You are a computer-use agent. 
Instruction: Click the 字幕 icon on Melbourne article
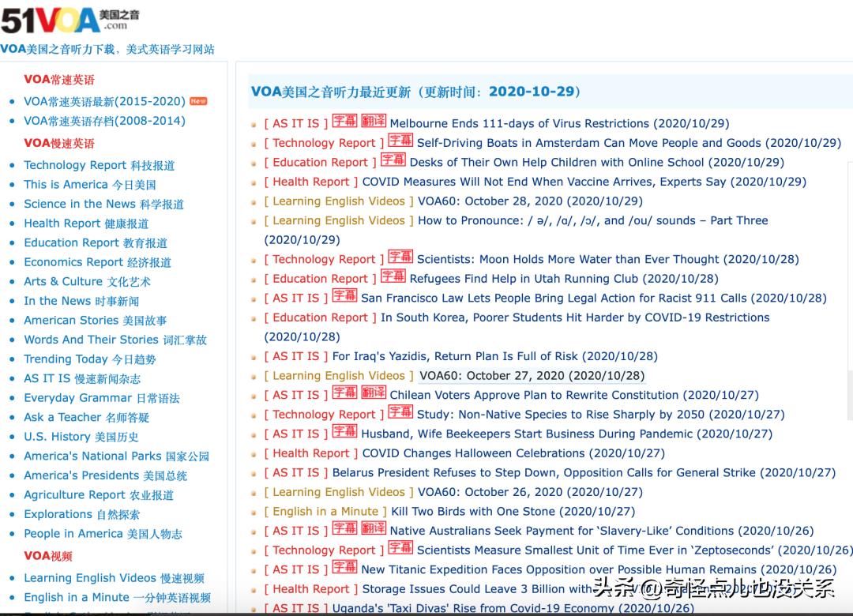click(x=344, y=123)
